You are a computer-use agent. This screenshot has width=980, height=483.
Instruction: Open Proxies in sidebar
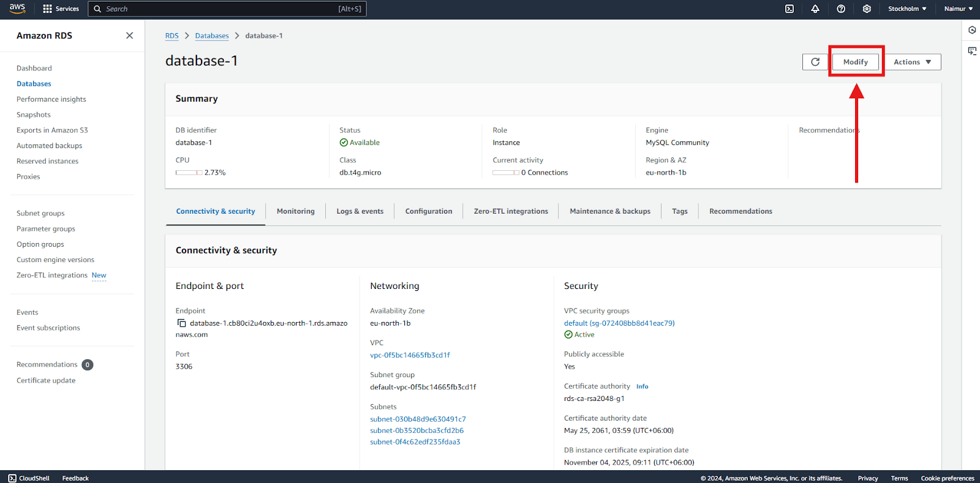(x=28, y=177)
